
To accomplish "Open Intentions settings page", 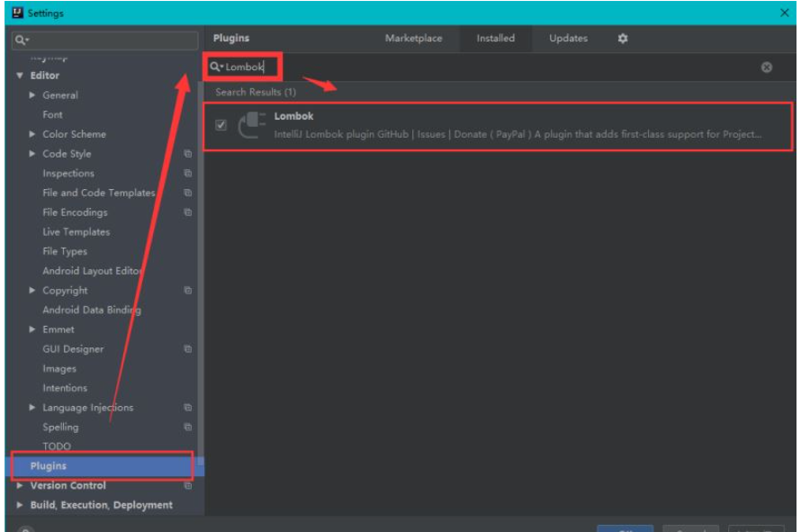I will pos(65,388).
